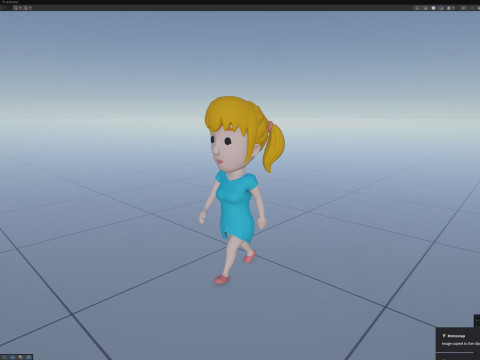Viewport: 480px width, 360px height.
Task: Click the circle icon right of the highlighted sphere button
Action: 441,8
